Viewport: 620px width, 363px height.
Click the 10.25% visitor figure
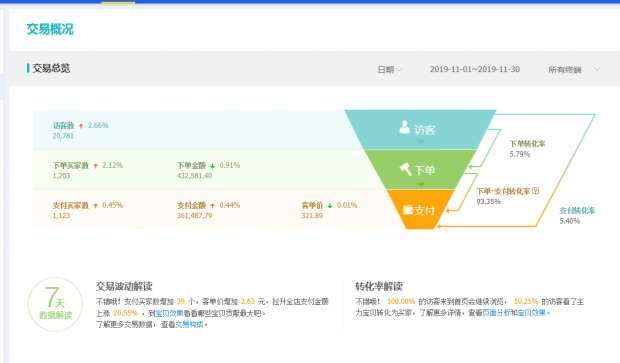coord(526,302)
